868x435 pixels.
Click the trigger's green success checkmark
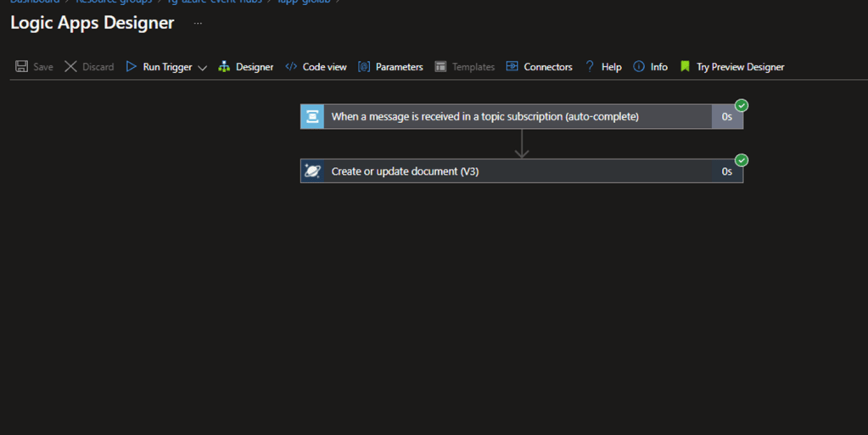742,106
